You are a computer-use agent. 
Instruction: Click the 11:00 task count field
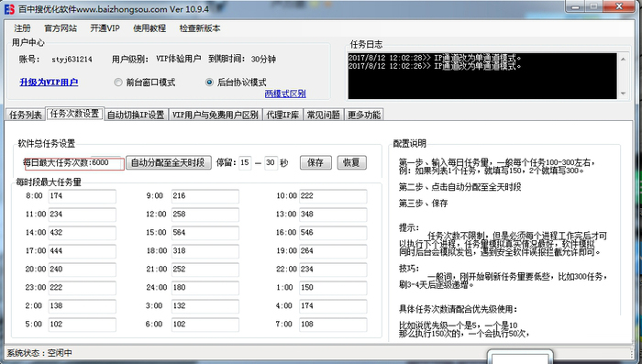click(x=82, y=215)
